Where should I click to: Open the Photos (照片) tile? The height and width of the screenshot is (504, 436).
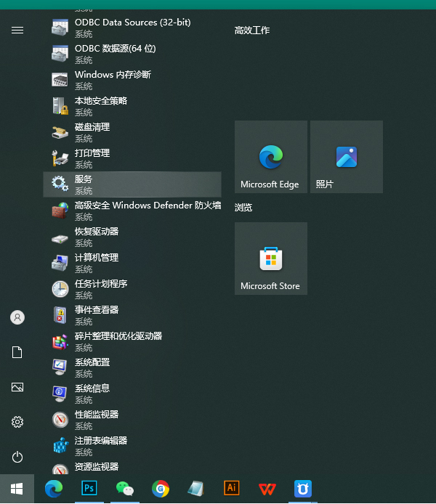346,157
